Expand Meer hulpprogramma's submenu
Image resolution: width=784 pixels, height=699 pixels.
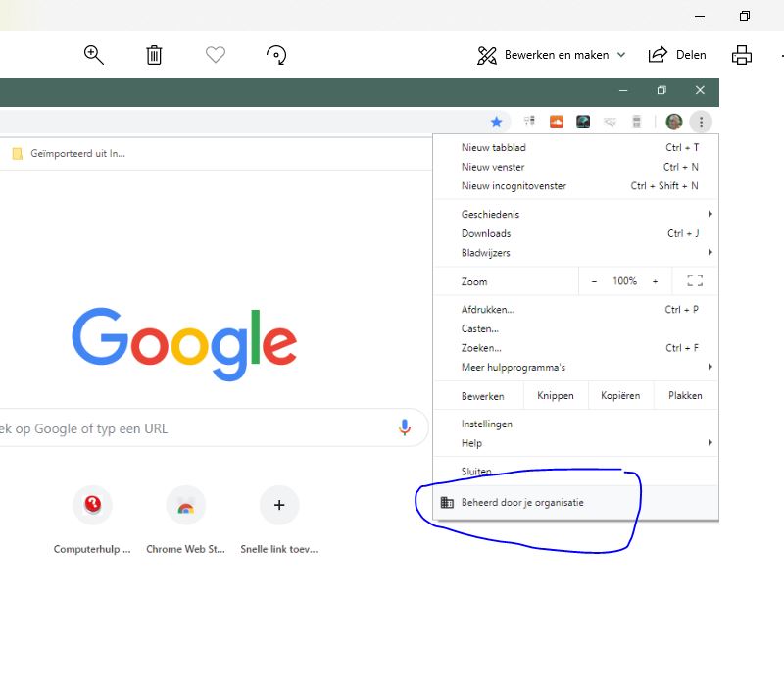pos(575,368)
